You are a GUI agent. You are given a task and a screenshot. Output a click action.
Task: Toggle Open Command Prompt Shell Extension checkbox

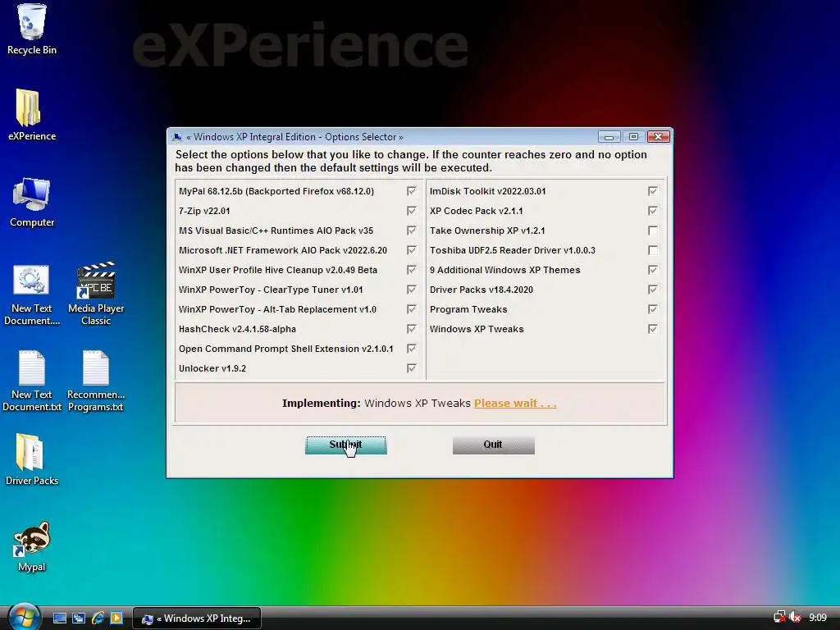tap(412, 349)
